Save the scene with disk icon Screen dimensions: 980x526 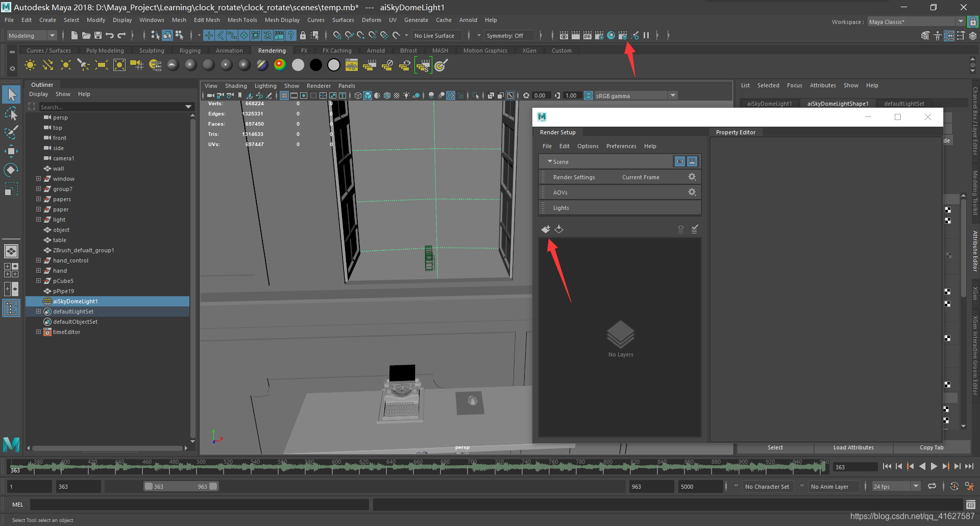98,35
